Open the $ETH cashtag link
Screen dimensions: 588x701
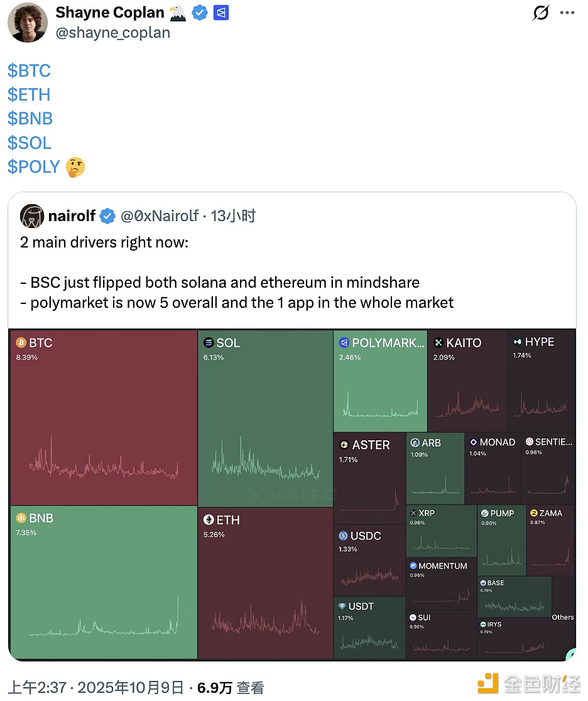point(29,94)
